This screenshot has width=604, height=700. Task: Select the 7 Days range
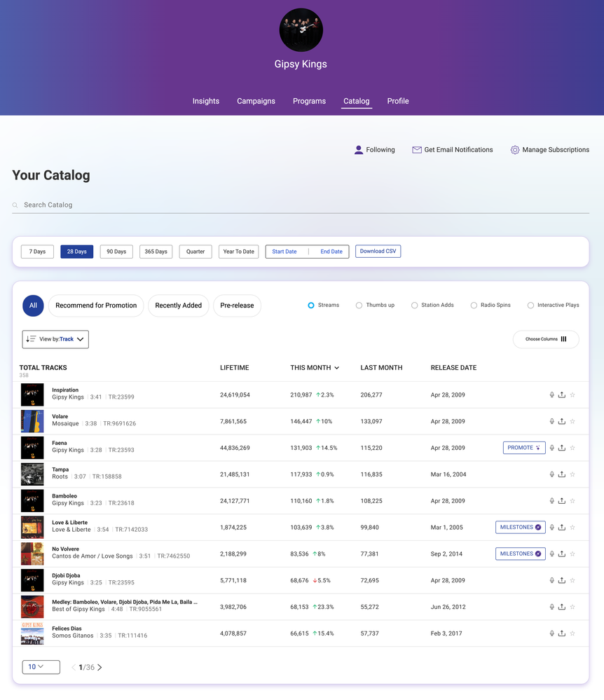pyautogui.click(x=38, y=252)
